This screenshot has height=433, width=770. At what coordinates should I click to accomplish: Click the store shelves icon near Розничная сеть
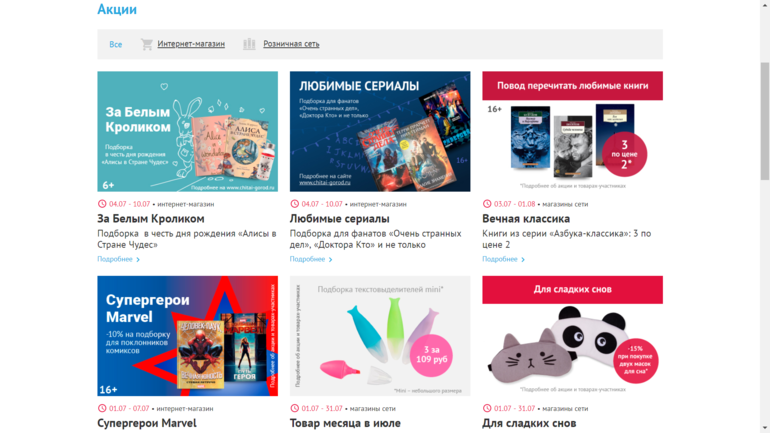[x=249, y=44]
